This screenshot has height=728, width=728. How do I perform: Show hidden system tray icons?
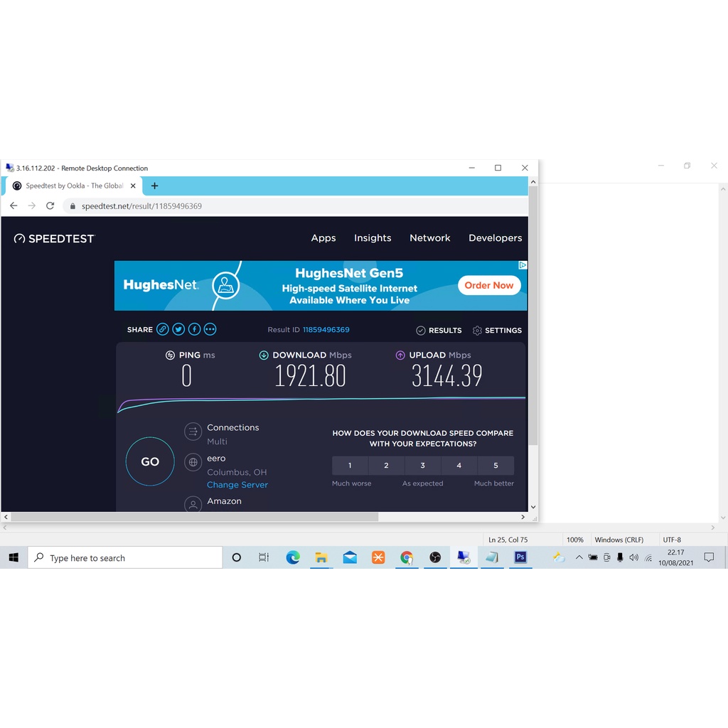579,557
